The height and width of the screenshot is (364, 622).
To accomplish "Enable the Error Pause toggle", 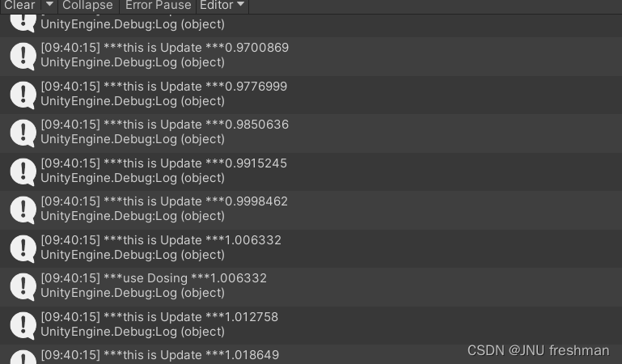I will click(158, 6).
